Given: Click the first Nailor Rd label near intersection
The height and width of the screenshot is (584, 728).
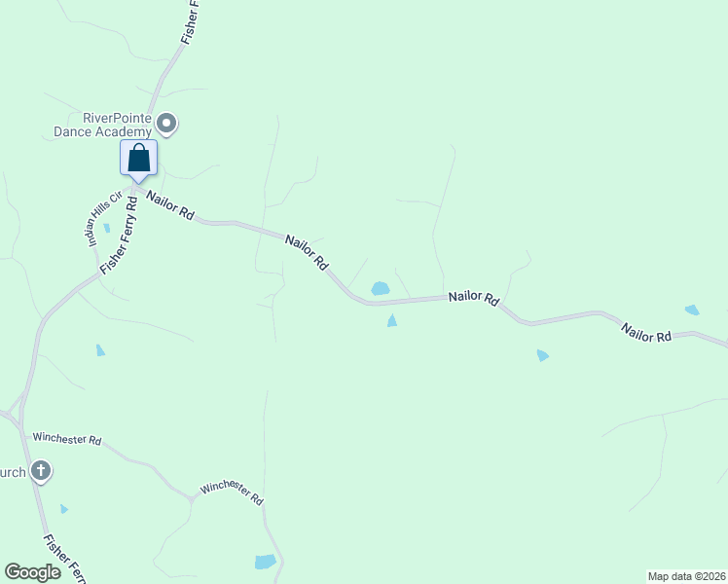Looking at the screenshot, I should [170, 205].
